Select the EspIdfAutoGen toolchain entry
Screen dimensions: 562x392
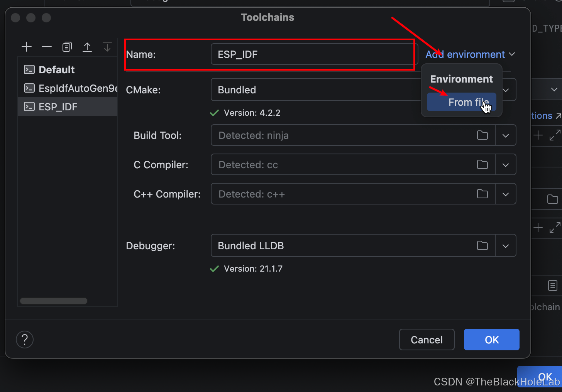(68, 88)
